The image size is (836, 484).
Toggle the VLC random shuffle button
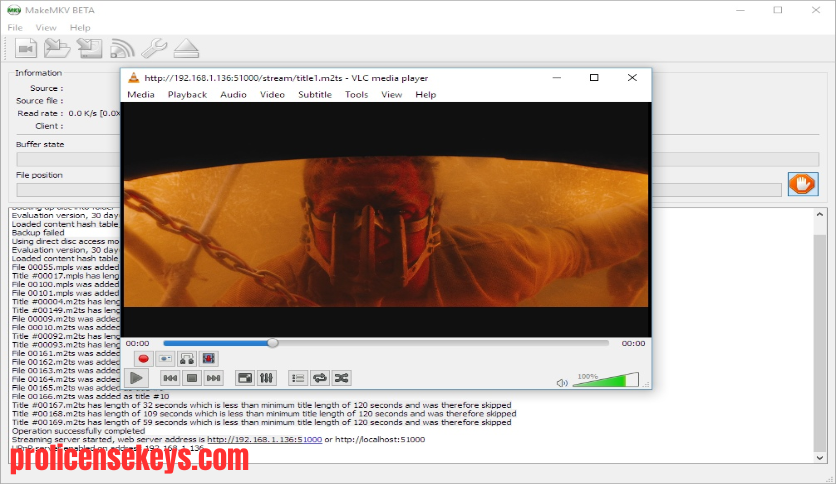[x=341, y=378]
